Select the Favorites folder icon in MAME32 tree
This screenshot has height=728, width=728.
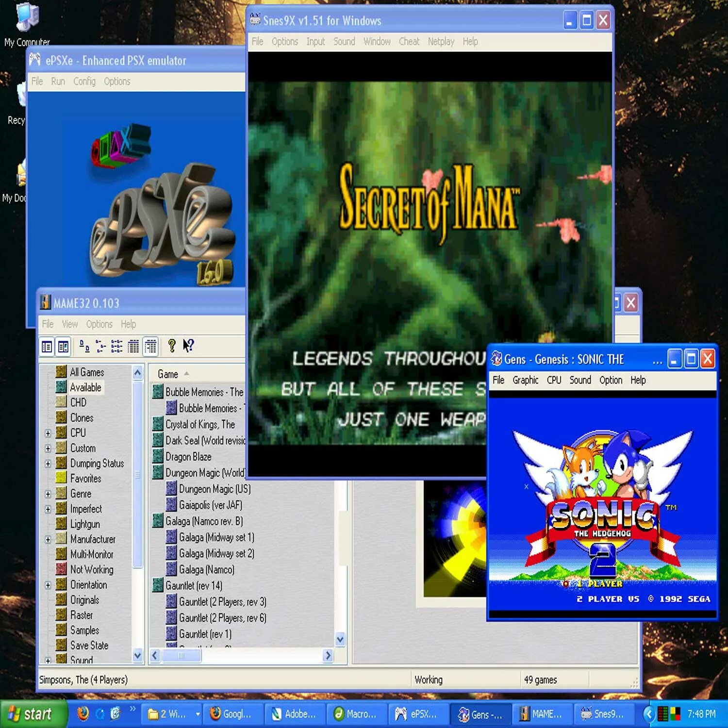[x=61, y=478]
